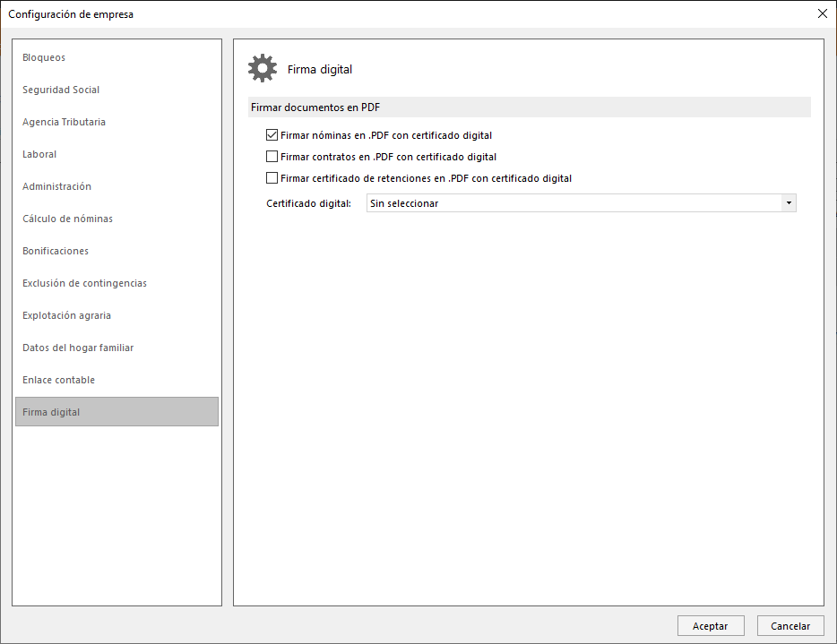Expand the Certificado digital dropdown arrow
The height and width of the screenshot is (644, 837).
(789, 202)
